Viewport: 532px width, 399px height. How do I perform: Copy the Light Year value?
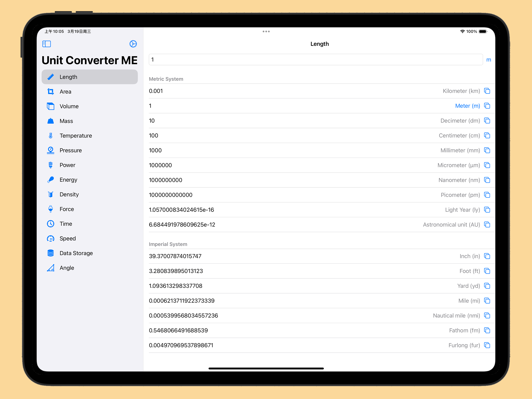click(x=487, y=210)
